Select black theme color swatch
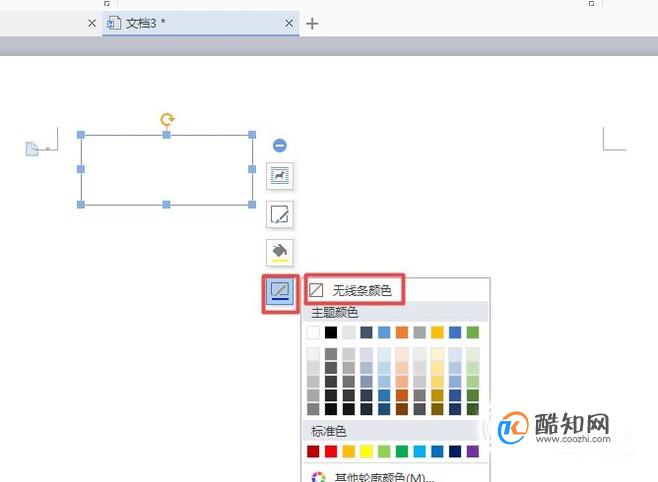The width and height of the screenshot is (658, 482). pos(331,333)
